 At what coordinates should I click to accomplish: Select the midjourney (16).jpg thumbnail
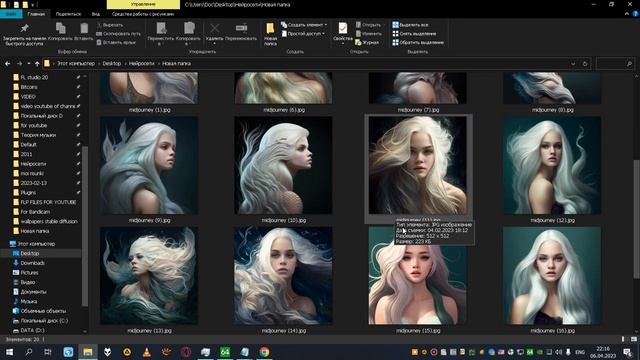(x=552, y=276)
